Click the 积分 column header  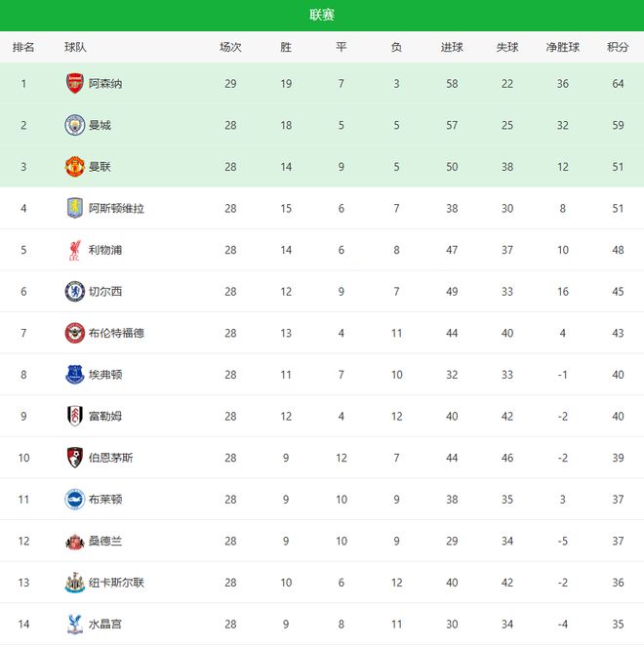(618, 47)
